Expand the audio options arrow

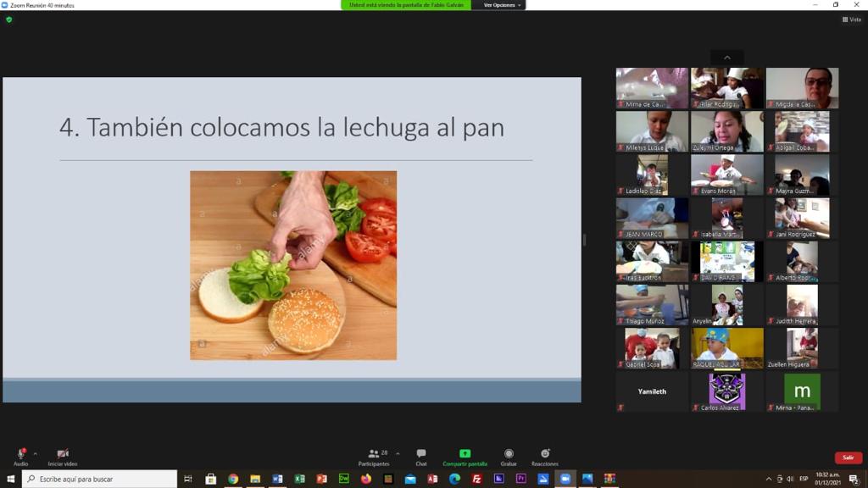pos(36,454)
